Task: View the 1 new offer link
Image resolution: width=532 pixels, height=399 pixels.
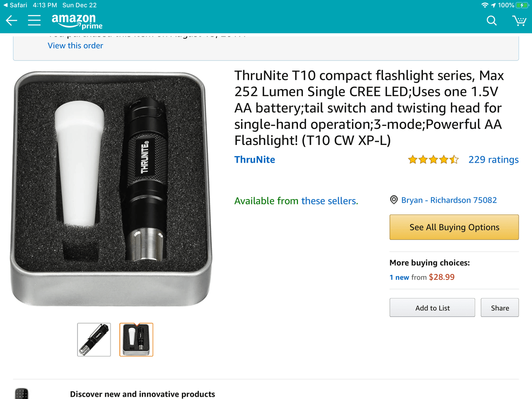Action: (399, 278)
